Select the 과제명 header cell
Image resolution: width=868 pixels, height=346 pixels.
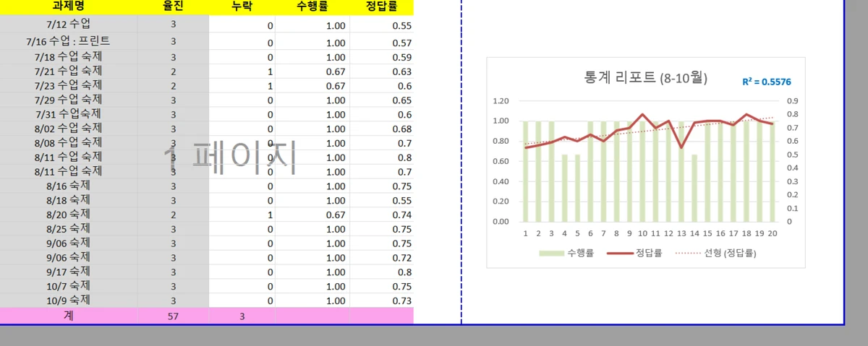[x=68, y=7]
